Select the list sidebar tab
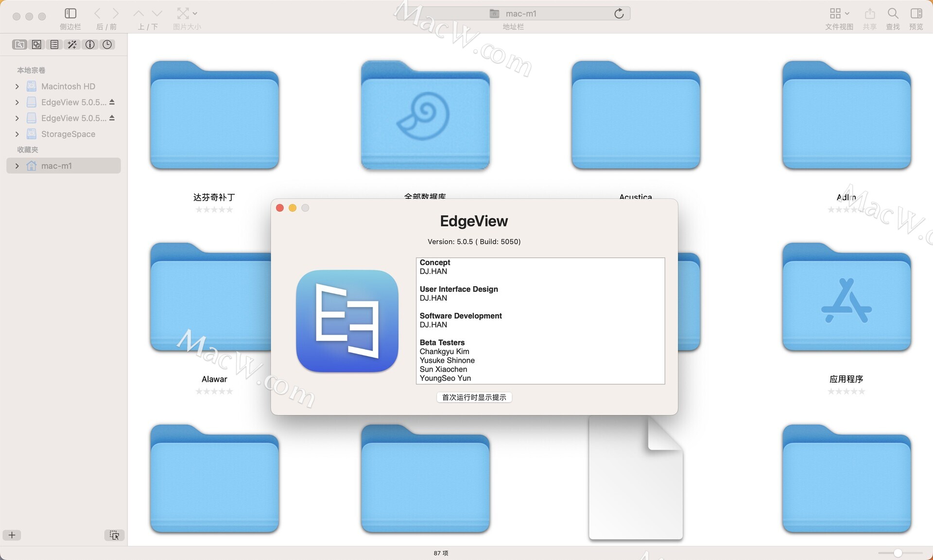The width and height of the screenshot is (933, 560). click(54, 45)
